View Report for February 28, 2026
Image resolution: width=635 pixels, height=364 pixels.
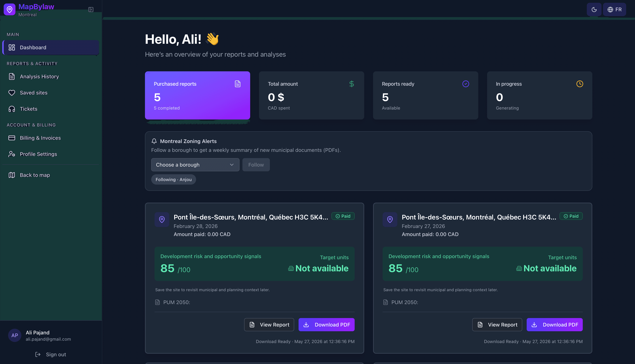269,325
